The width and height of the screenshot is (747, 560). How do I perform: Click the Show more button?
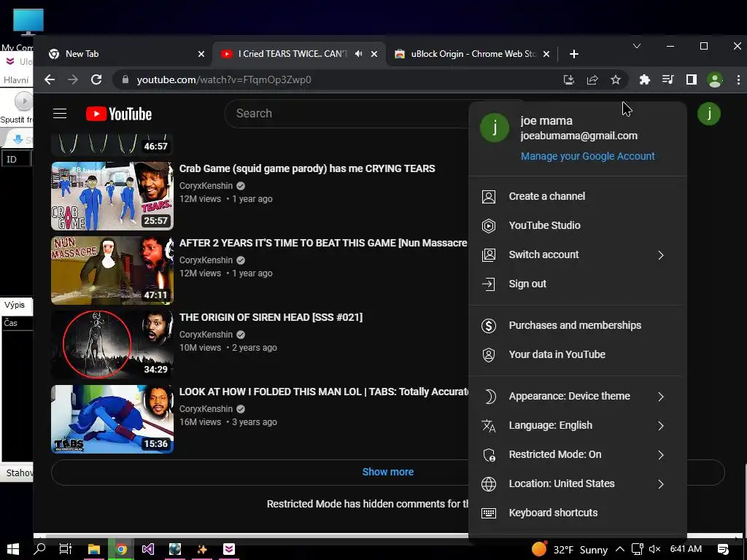[388, 472]
